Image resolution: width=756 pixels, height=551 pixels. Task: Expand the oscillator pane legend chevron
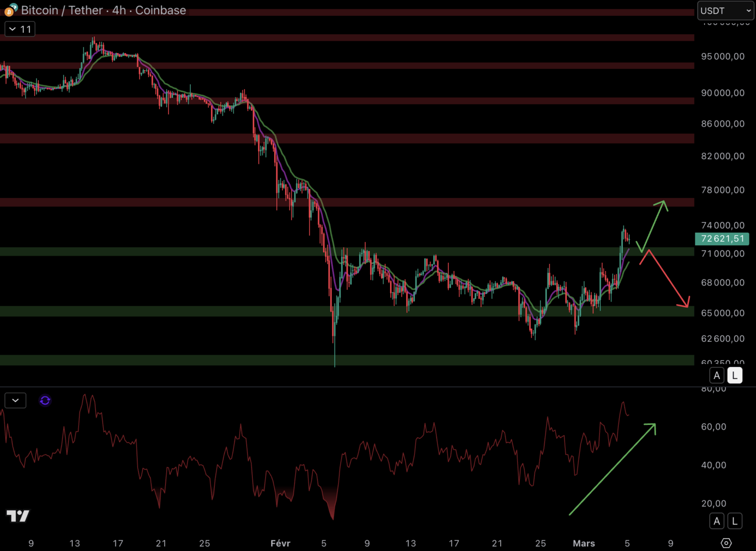[x=15, y=400]
